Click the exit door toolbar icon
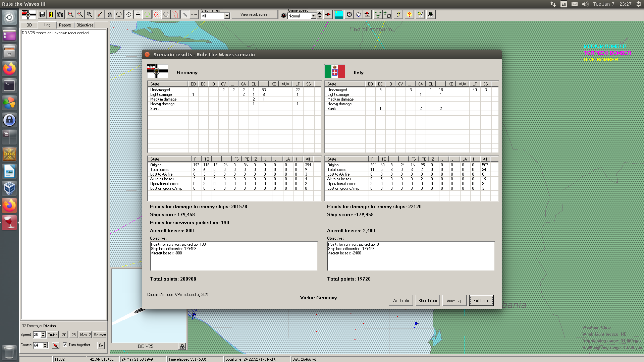Image resolution: width=644 pixels, height=362 pixels. (x=51, y=14)
